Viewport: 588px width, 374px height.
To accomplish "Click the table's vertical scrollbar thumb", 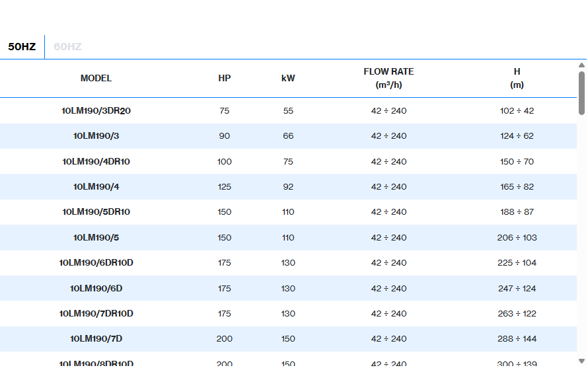I will [581, 93].
